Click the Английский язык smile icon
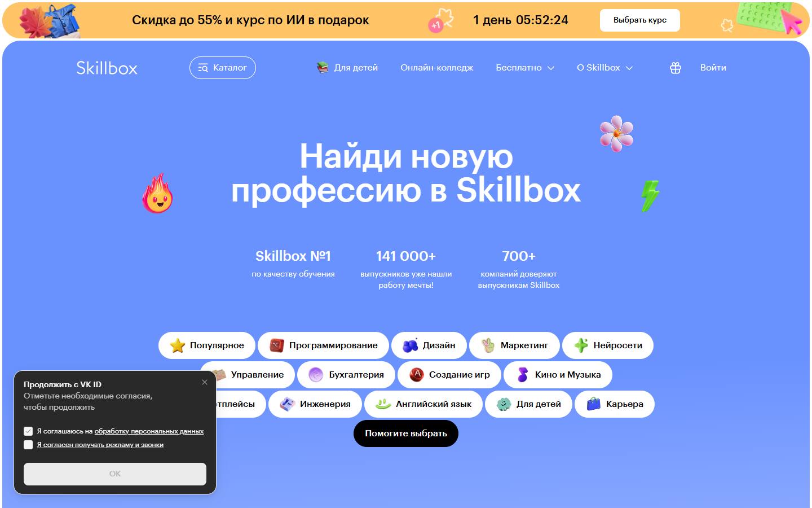Viewport: 812px width, 508px height. click(x=383, y=404)
